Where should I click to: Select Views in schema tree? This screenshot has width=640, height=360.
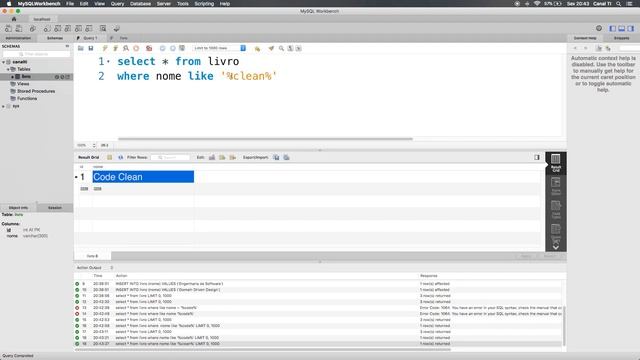point(23,84)
